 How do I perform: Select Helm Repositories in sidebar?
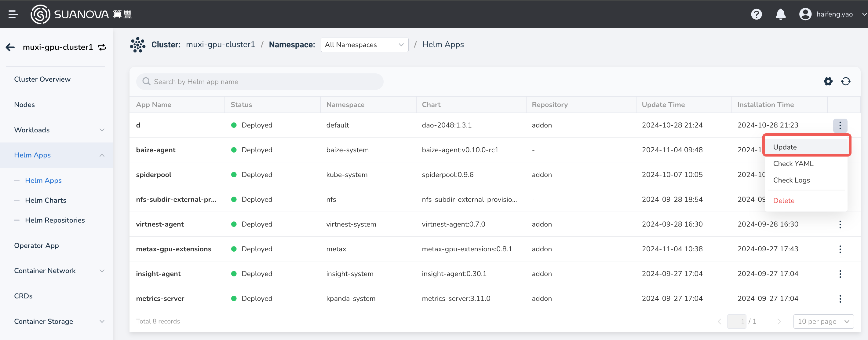click(x=55, y=220)
